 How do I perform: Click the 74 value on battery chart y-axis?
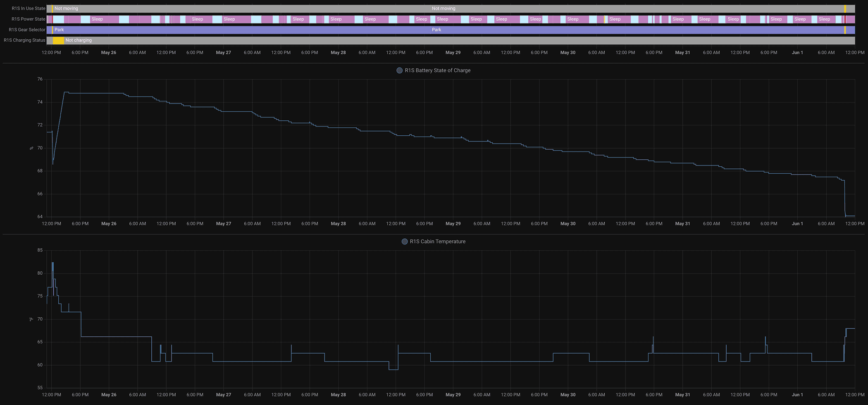(40, 102)
